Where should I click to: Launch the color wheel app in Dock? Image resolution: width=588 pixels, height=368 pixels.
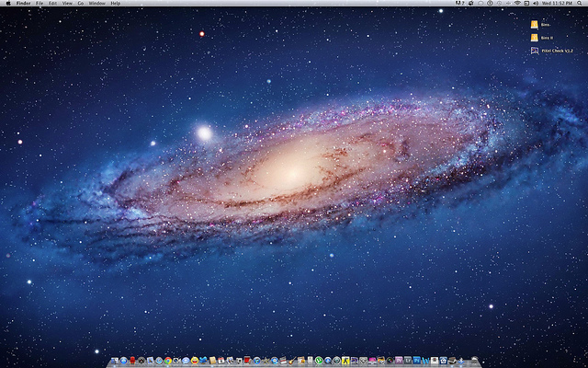click(x=390, y=361)
